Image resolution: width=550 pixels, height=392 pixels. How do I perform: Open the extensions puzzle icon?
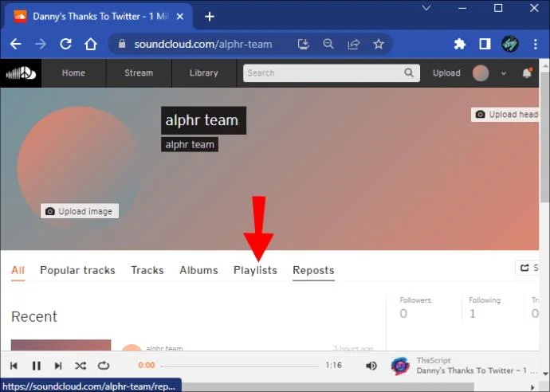(x=459, y=44)
